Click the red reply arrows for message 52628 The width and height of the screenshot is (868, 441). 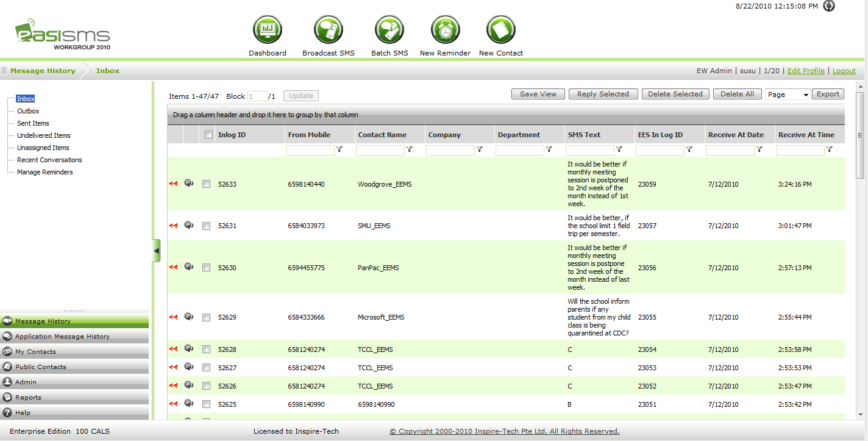[x=173, y=349]
